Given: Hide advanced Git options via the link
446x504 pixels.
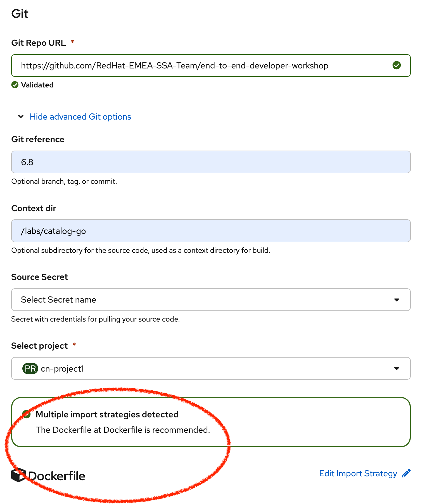Looking at the screenshot, I should (80, 117).
